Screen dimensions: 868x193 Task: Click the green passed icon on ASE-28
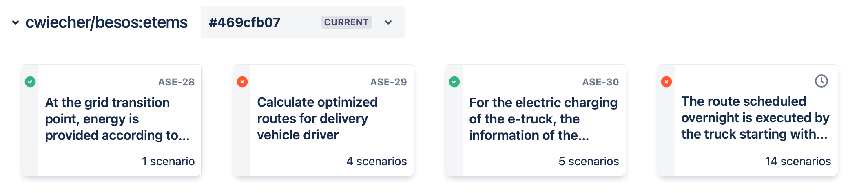[x=30, y=82]
